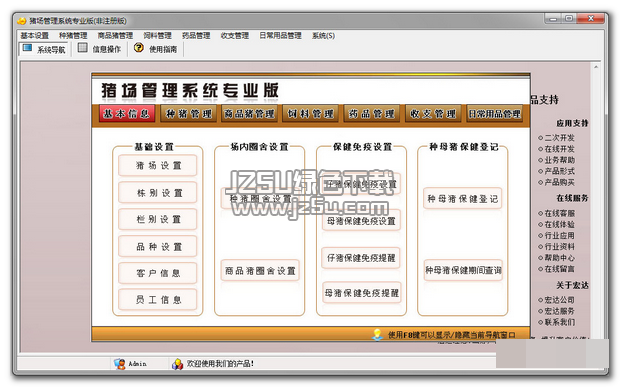Screen dimensions: 620x387
Task: Click the welcome message people icon
Action: tap(177, 364)
